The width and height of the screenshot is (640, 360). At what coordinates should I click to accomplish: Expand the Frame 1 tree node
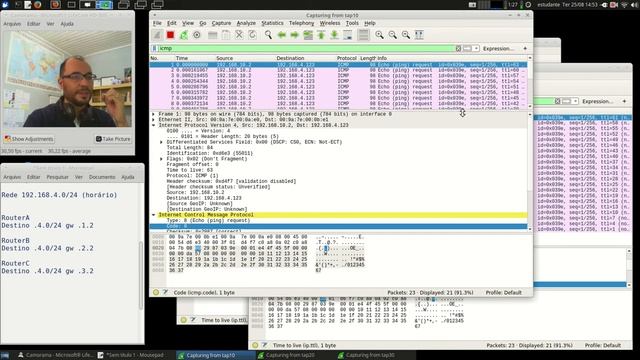pos(154,114)
